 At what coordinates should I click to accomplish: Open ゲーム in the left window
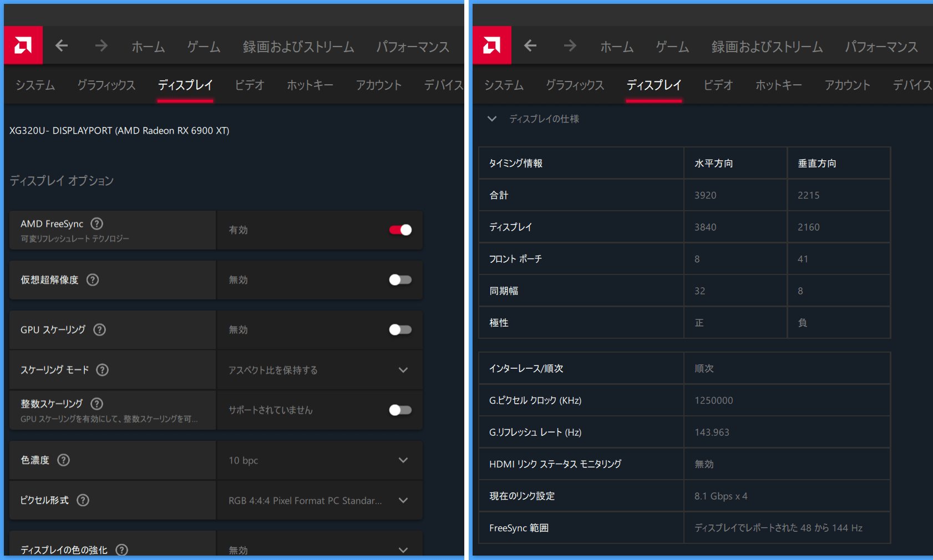(x=204, y=47)
